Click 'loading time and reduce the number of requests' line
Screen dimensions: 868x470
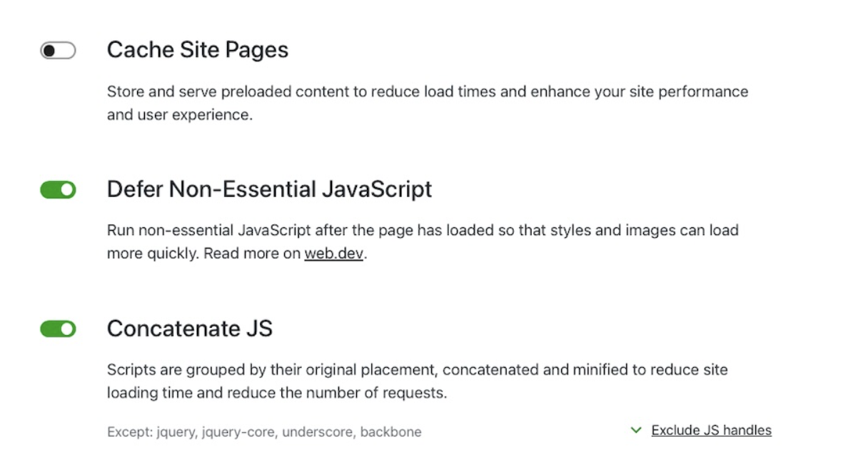276,394
